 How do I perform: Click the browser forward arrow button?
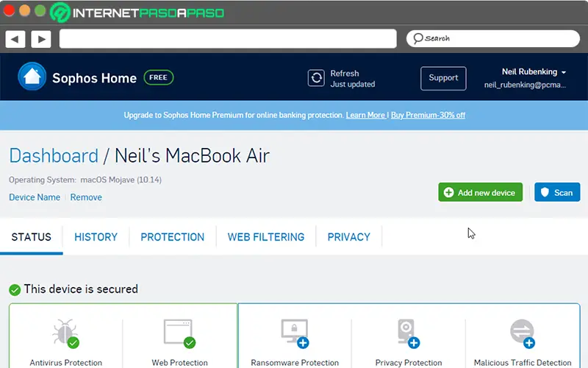pyautogui.click(x=40, y=38)
